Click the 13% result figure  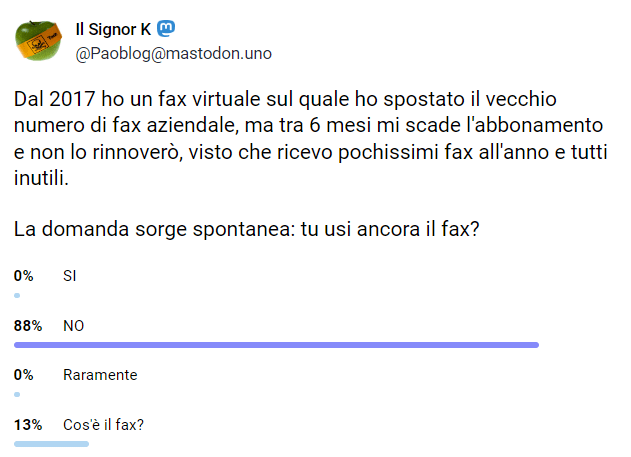point(28,425)
